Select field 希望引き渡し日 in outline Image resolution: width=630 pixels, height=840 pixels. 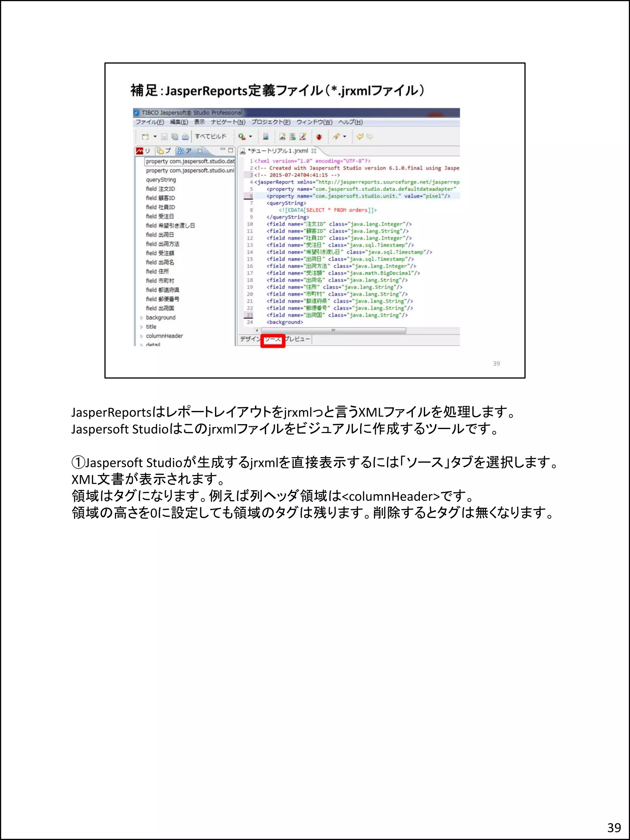(x=170, y=225)
